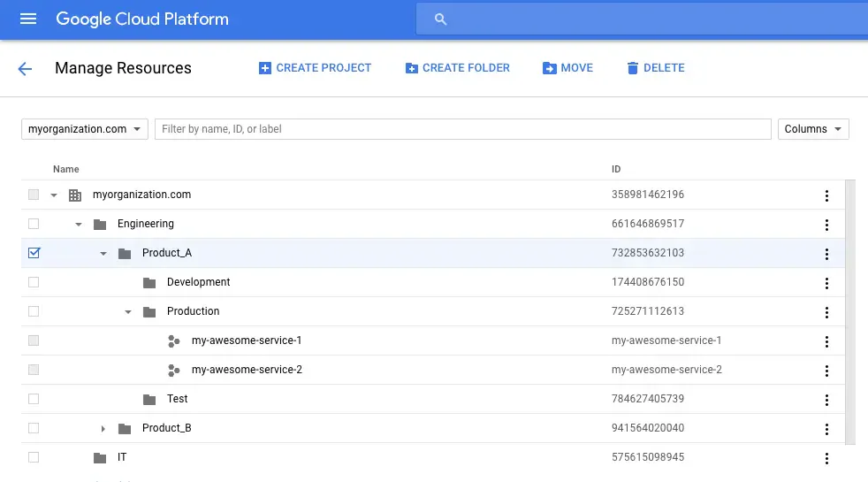Expand the Product_B folder node

click(103, 429)
